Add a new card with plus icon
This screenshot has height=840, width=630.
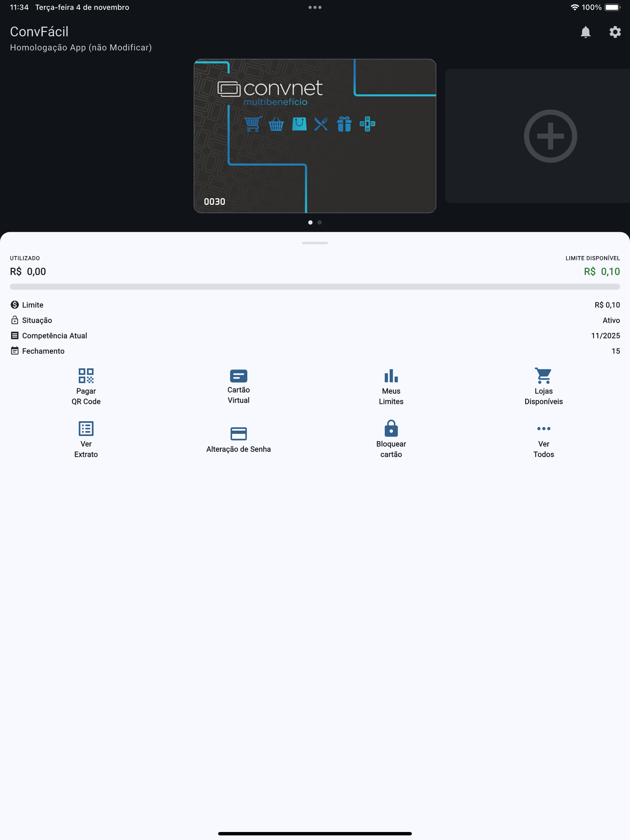point(550,136)
